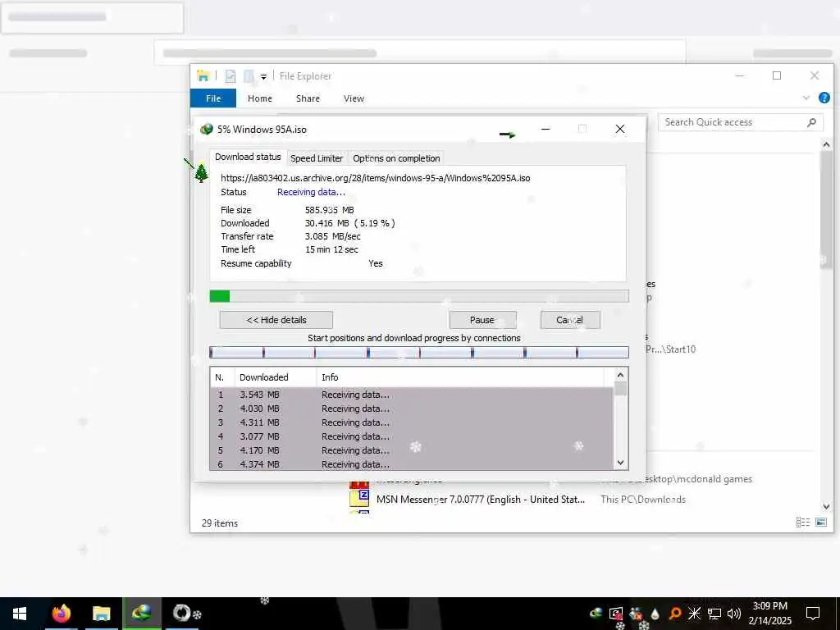Screen dimensions: 840x630
Task: Click the MSN Messenger installer file icon
Action: point(359,498)
